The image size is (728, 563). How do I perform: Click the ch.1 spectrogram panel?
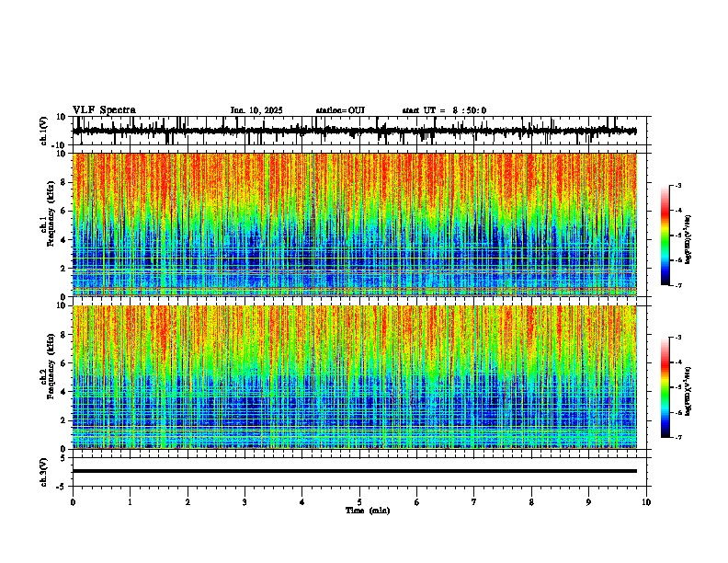point(354,224)
